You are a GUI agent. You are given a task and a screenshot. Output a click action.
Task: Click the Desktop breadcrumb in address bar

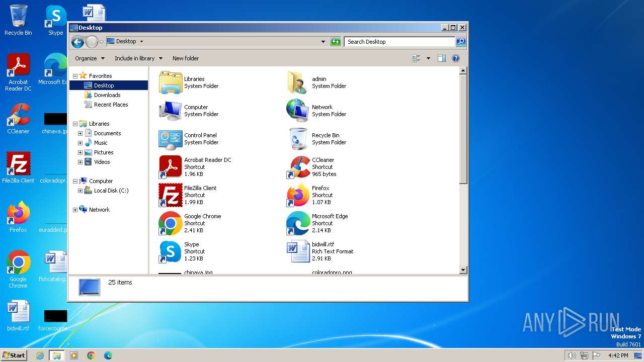[x=126, y=42]
